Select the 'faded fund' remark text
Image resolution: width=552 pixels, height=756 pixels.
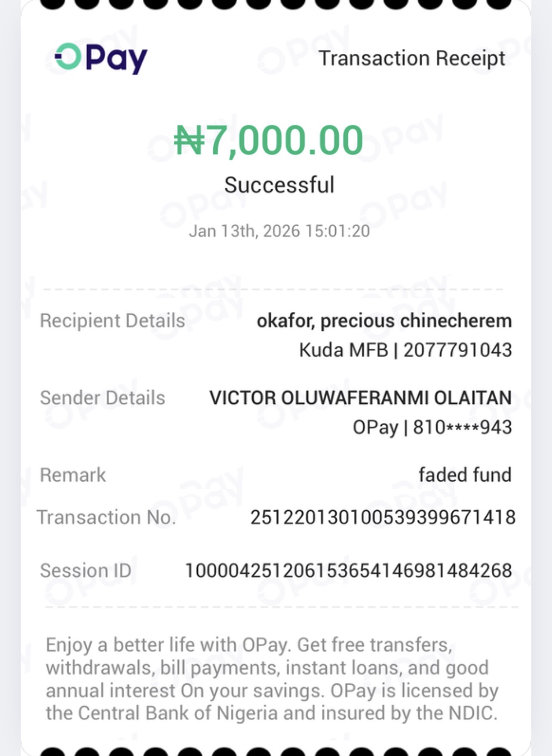465,475
